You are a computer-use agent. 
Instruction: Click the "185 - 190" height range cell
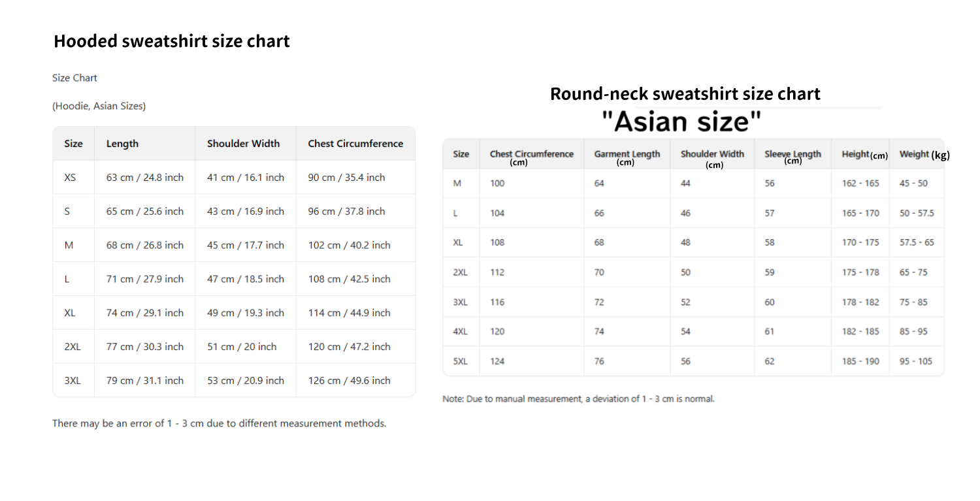[x=860, y=361]
